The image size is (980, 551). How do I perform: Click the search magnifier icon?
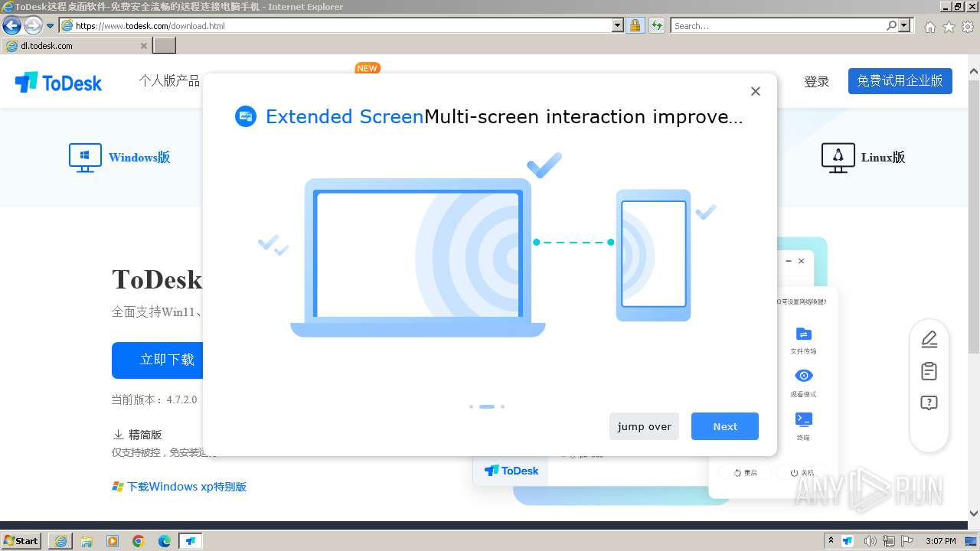pyautogui.click(x=891, y=25)
